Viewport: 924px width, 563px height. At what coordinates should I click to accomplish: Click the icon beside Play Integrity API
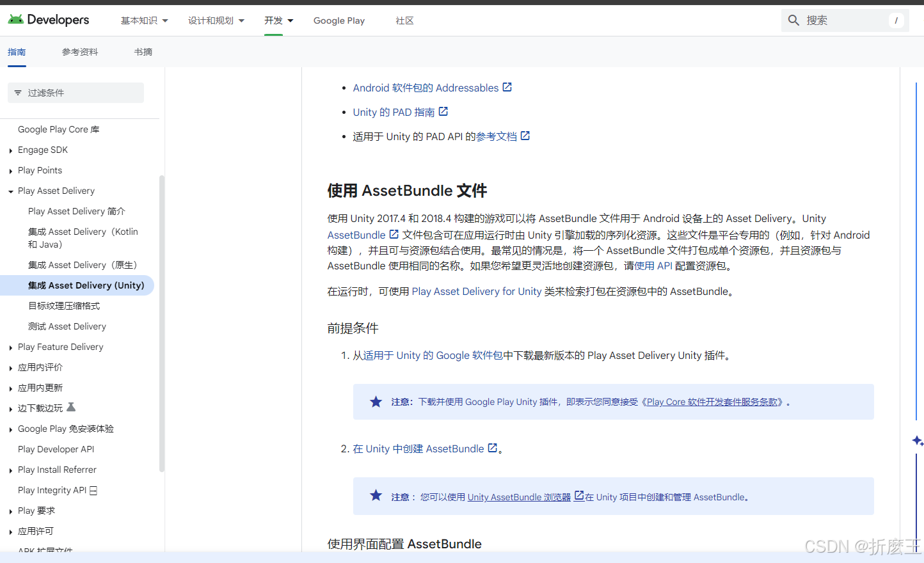pyautogui.click(x=93, y=490)
